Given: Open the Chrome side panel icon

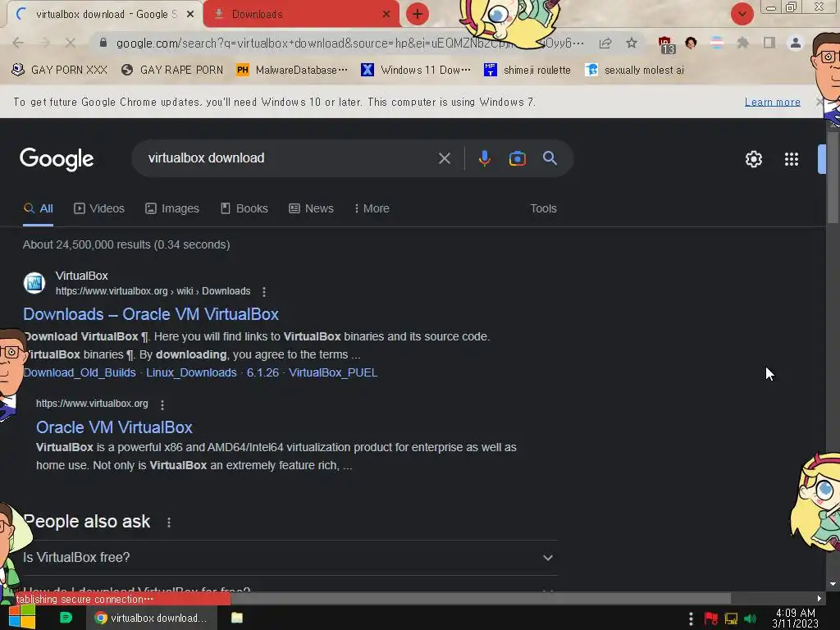Looking at the screenshot, I should click(769, 43).
